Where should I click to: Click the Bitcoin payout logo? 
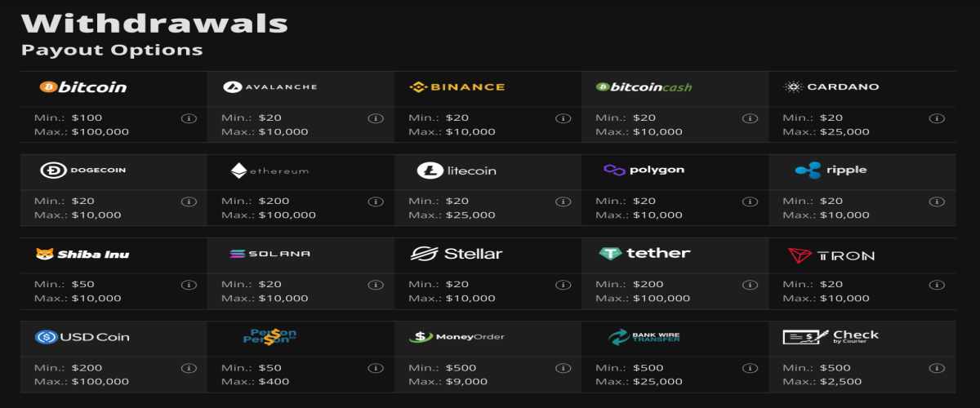(82, 86)
